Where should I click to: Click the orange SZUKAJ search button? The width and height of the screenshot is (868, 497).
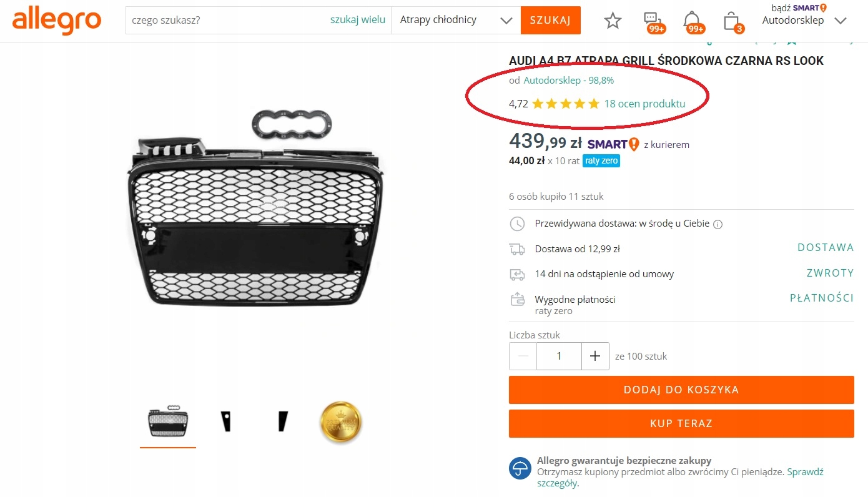tap(550, 20)
